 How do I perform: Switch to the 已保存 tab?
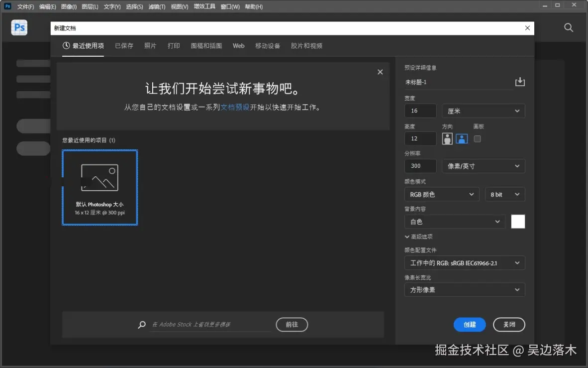(x=124, y=46)
